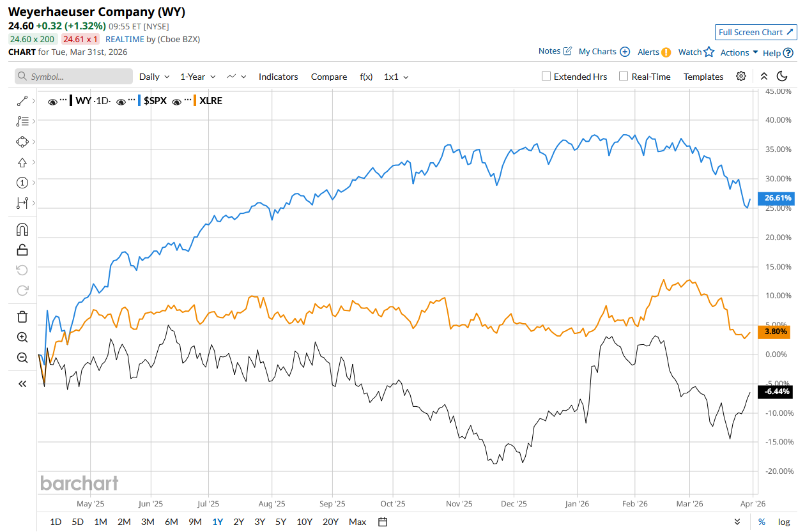Delete drawings with the trash icon

coord(22,317)
